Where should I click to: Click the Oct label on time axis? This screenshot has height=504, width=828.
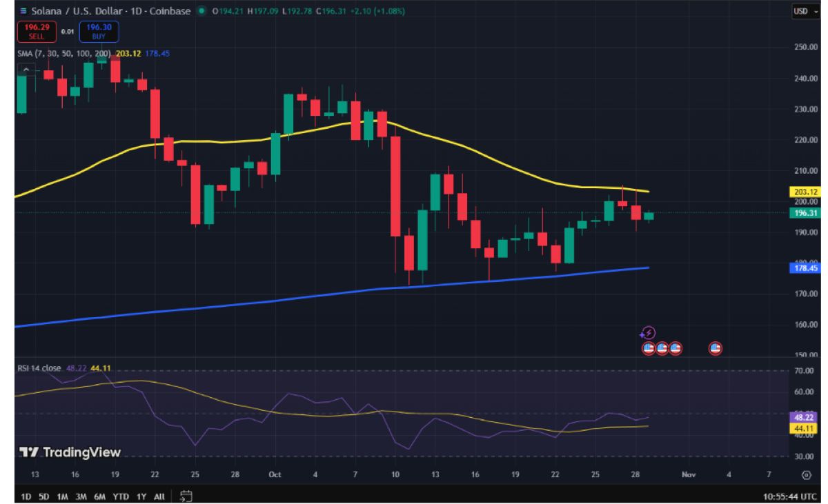click(275, 474)
